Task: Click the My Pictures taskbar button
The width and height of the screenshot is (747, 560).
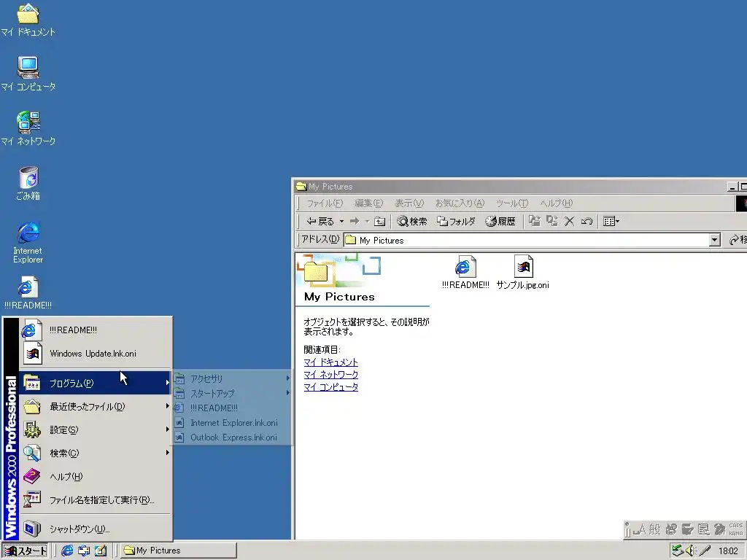Action: 178,551
